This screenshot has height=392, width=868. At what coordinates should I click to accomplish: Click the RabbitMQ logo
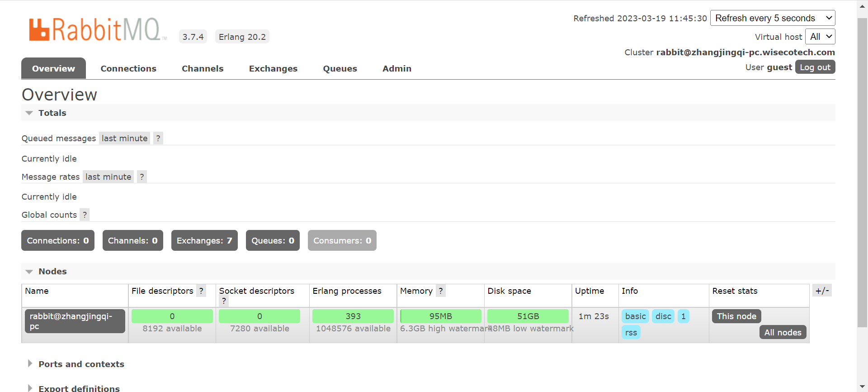point(97,30)
